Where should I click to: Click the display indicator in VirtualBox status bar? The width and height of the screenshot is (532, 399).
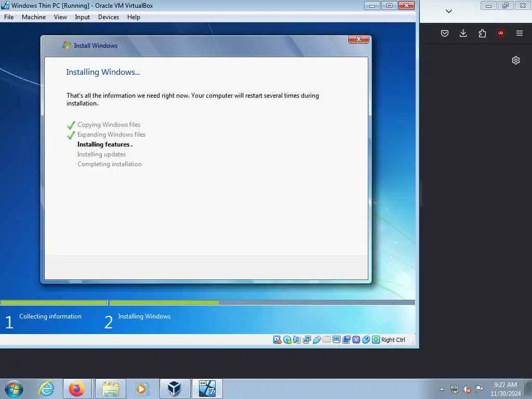click(x=336, y=339)
